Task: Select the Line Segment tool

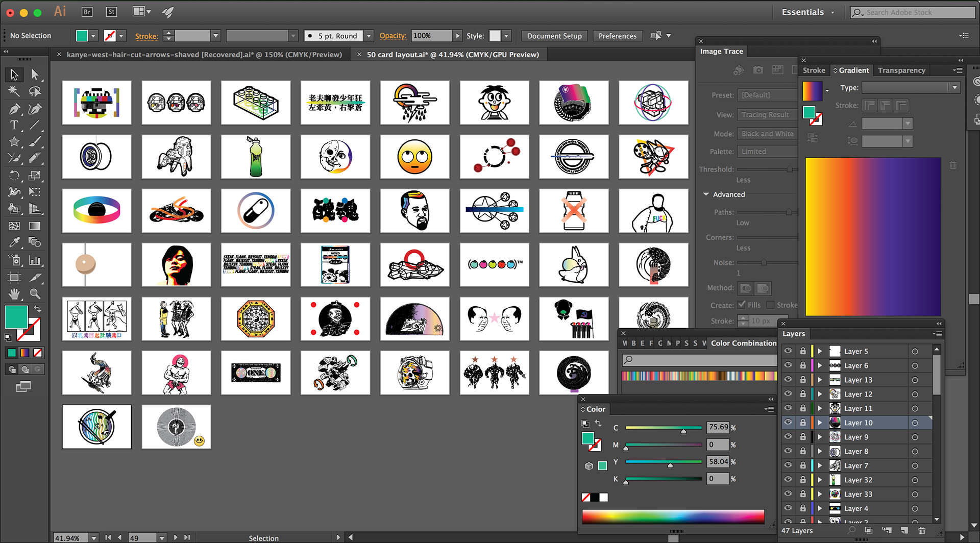Action: 35,125
